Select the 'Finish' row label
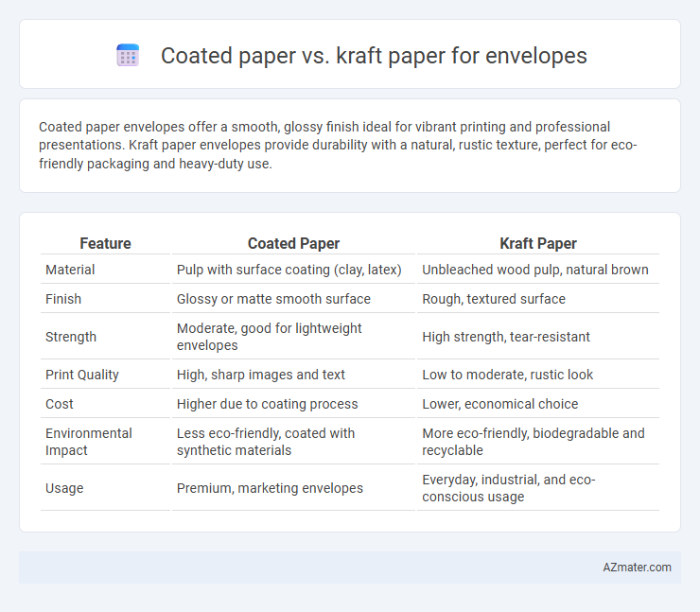 63,299
